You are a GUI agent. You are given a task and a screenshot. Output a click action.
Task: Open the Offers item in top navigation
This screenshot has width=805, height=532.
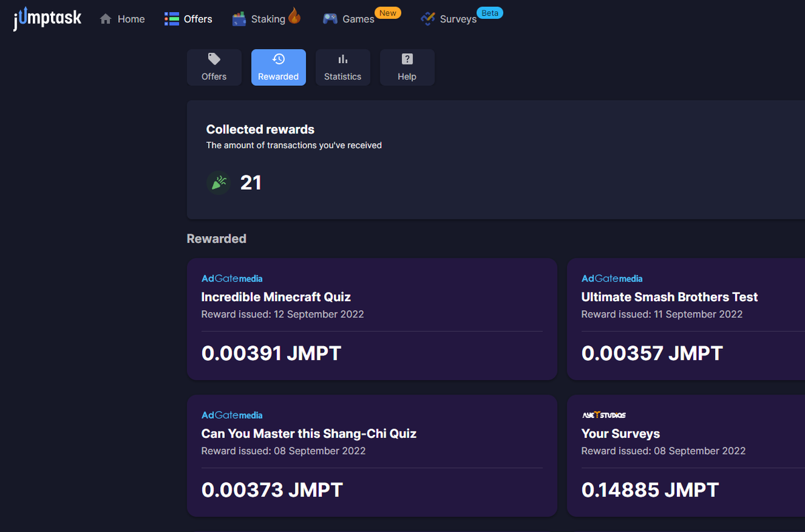click(198, 19)
